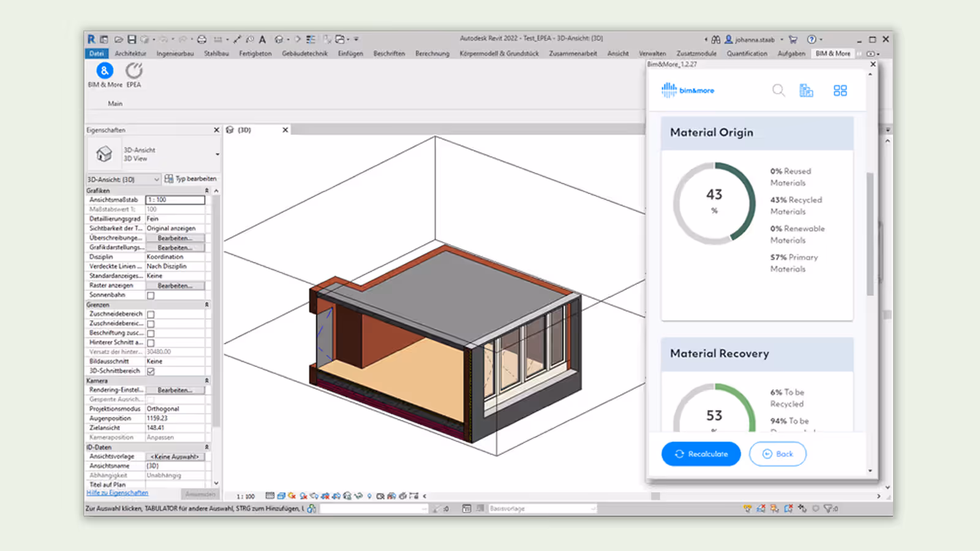The width and height of the screenshot is (980, 551).
Task: Open the shopping cart icon in title bar
Action: tap(793, 39)
